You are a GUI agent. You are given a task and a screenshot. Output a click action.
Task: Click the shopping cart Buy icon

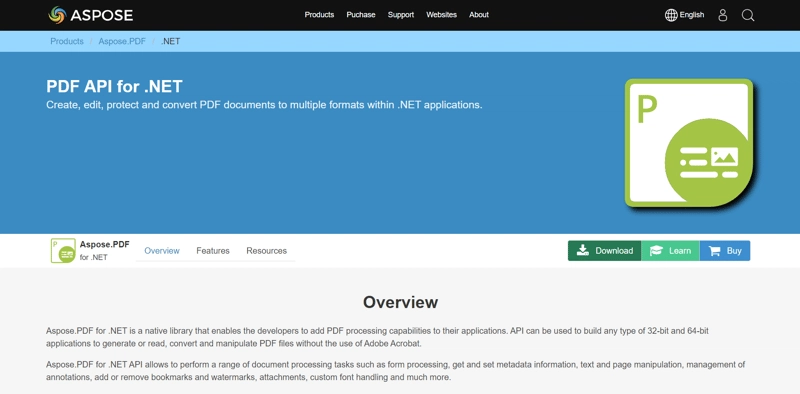(x=715, y=251)
